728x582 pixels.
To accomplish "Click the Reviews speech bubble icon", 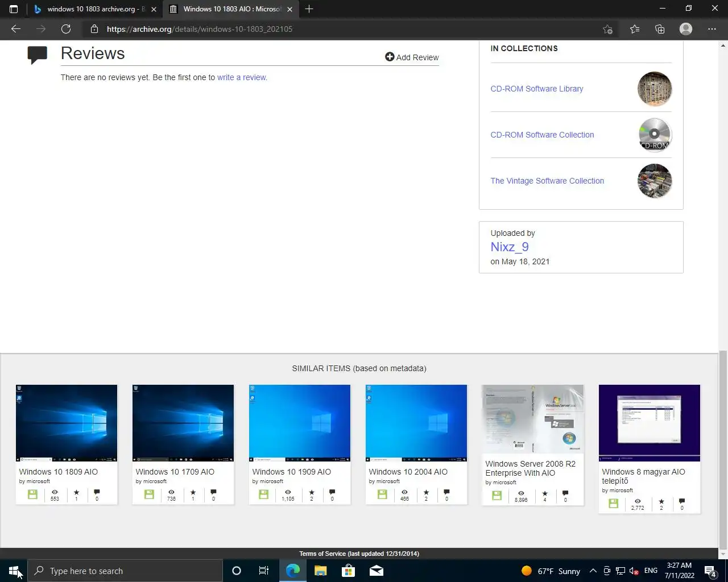I will coord(38,55).
